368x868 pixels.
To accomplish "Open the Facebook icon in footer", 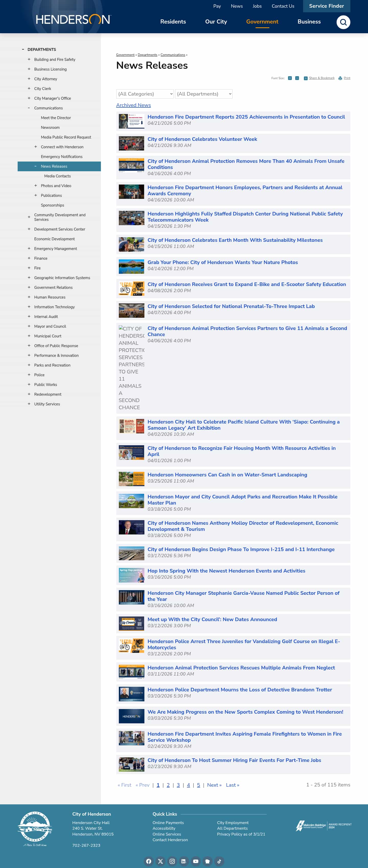I will click(x=149, y=861).
